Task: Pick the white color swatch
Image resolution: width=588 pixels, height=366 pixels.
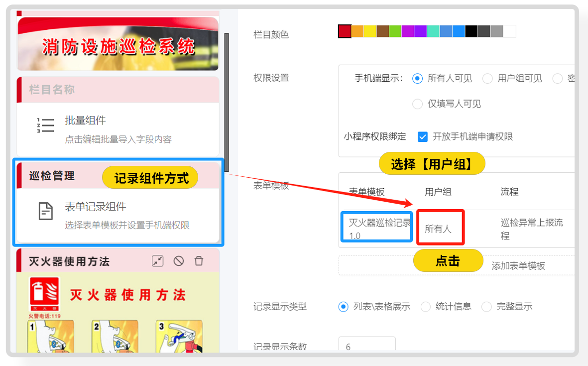Action: click(510, 31)
